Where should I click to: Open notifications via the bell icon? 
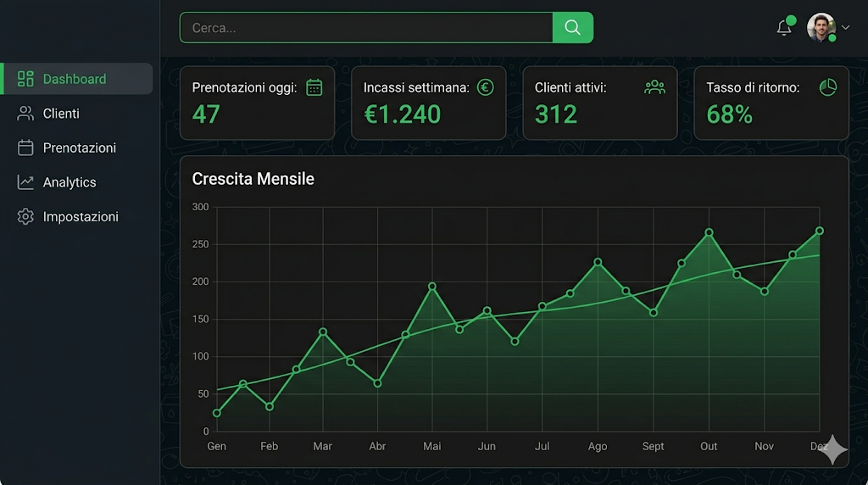click(x=784, y=28)
